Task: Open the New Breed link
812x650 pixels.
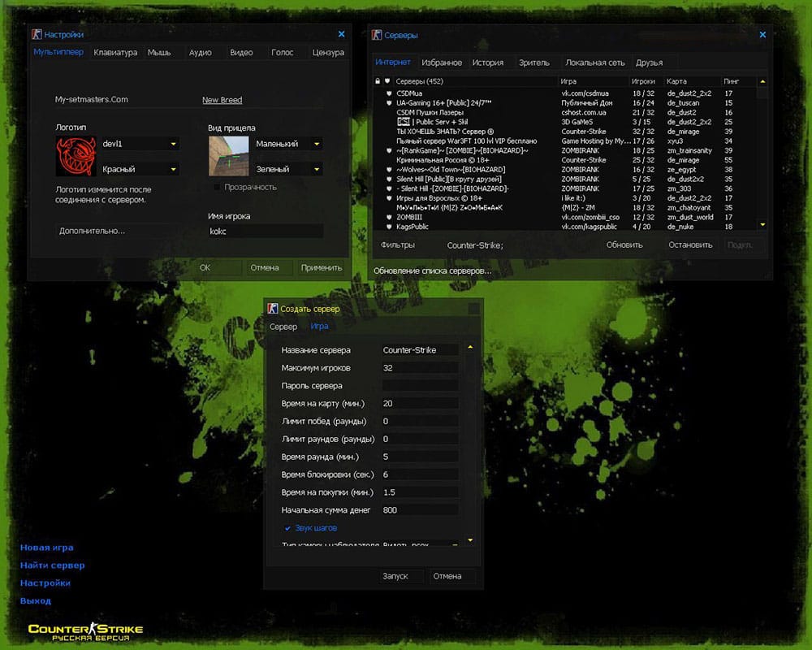Action: tap(222, 100)
